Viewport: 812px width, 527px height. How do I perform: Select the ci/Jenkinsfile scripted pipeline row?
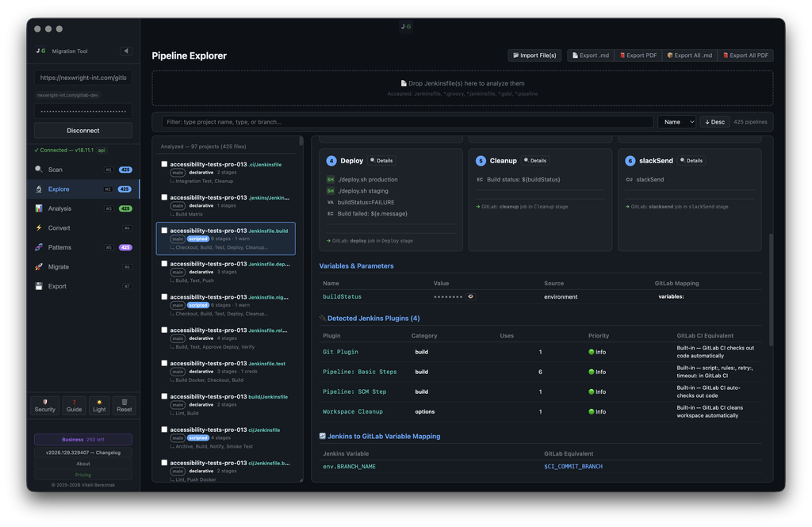(x=226, y=437)
